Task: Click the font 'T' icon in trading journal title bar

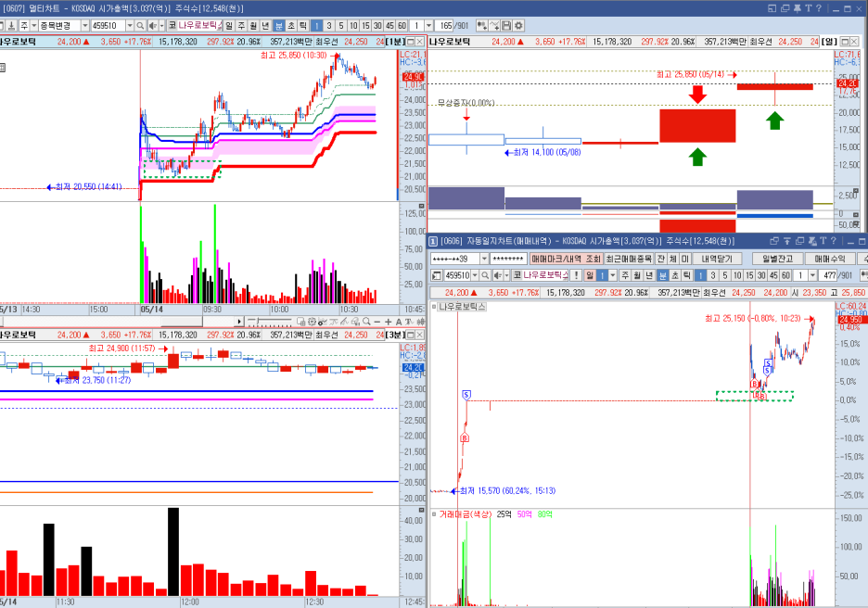Action: (823, 241)
